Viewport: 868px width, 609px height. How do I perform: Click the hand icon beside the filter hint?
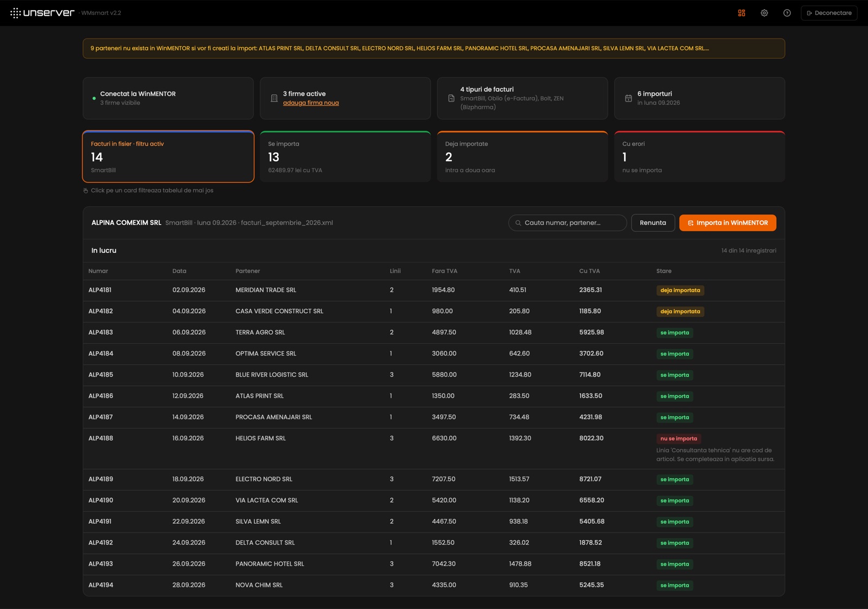(86, 191)
